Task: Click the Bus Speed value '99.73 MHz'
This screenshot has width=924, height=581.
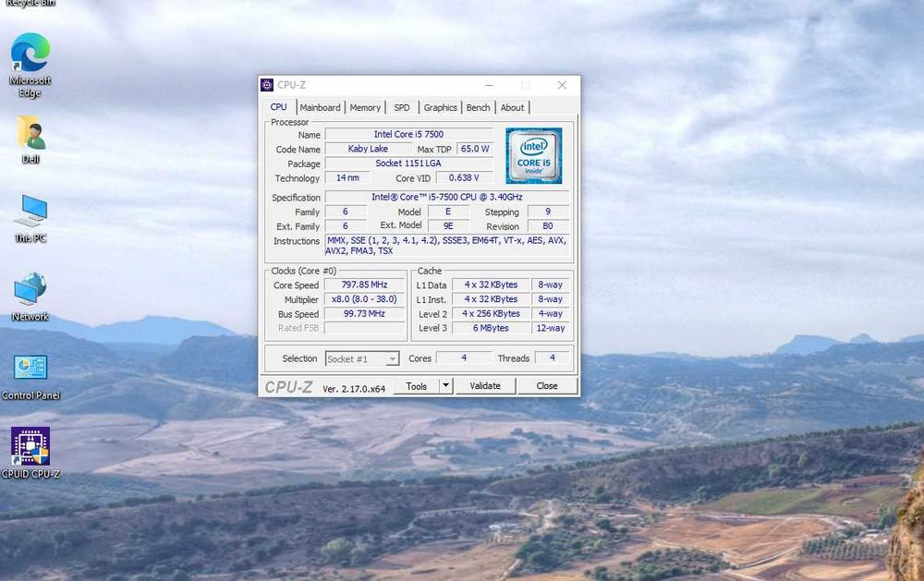Action: point(364,313)
